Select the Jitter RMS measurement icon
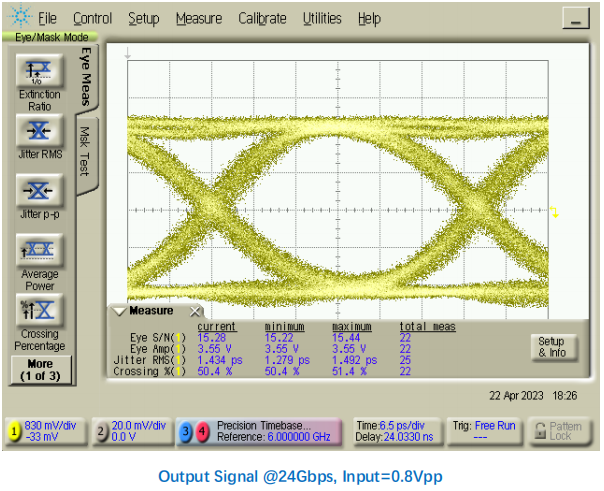Viewport: 604px width, 491px height. 39,131
